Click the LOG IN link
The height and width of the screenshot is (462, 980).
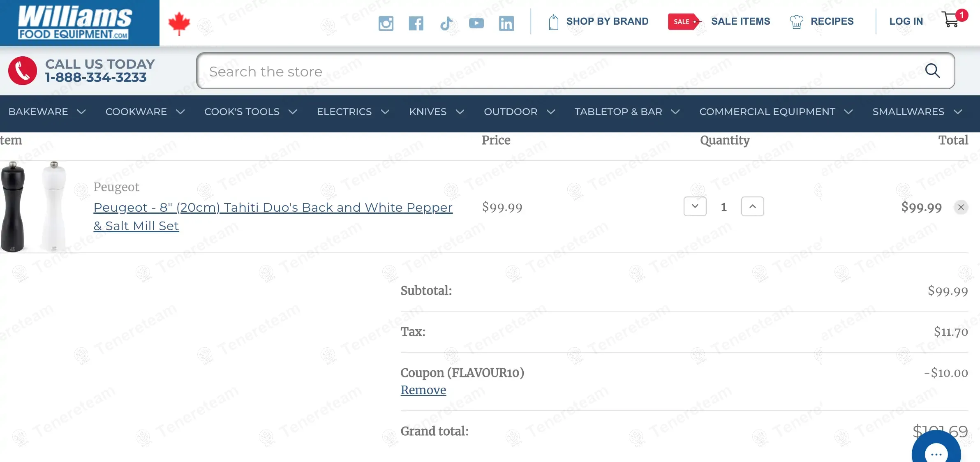[x=906, y=21]
